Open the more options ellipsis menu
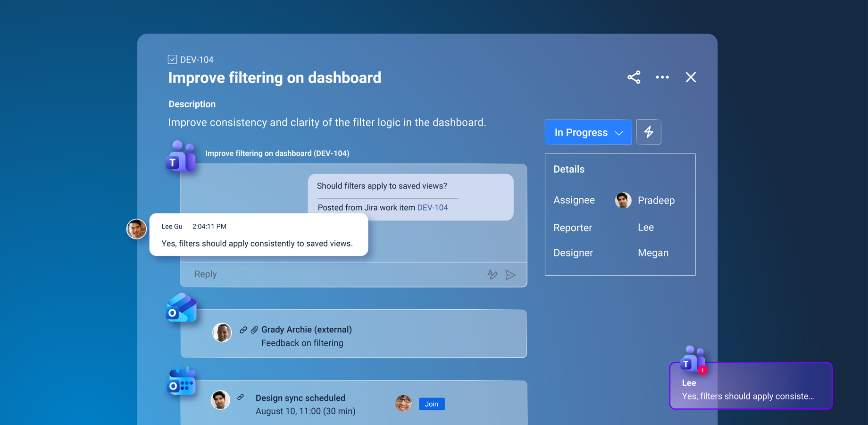The width and height of the screenshot is (868, 425). point(662,77)
